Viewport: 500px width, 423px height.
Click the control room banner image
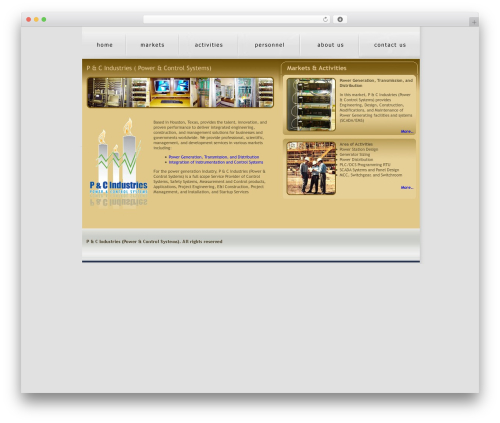pyautogui.click(x=180, y=93)
